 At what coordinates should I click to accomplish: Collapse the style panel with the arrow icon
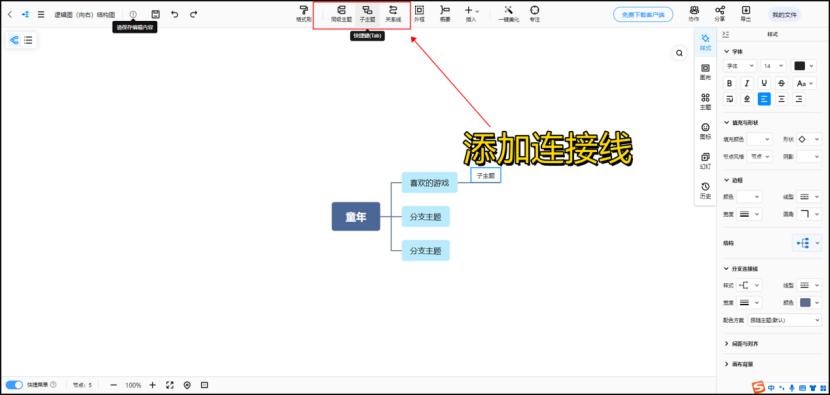tap(726, 34)
